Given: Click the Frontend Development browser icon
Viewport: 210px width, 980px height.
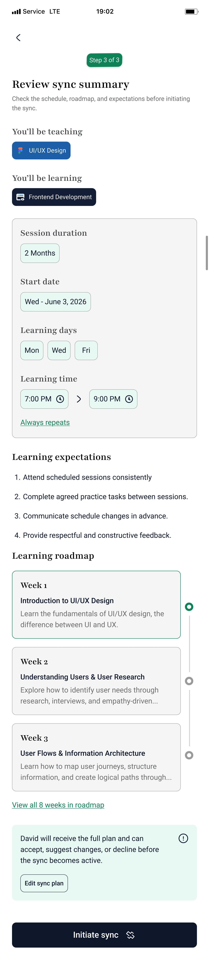Looking at the screenshot, I should click(x=21, y=197).
